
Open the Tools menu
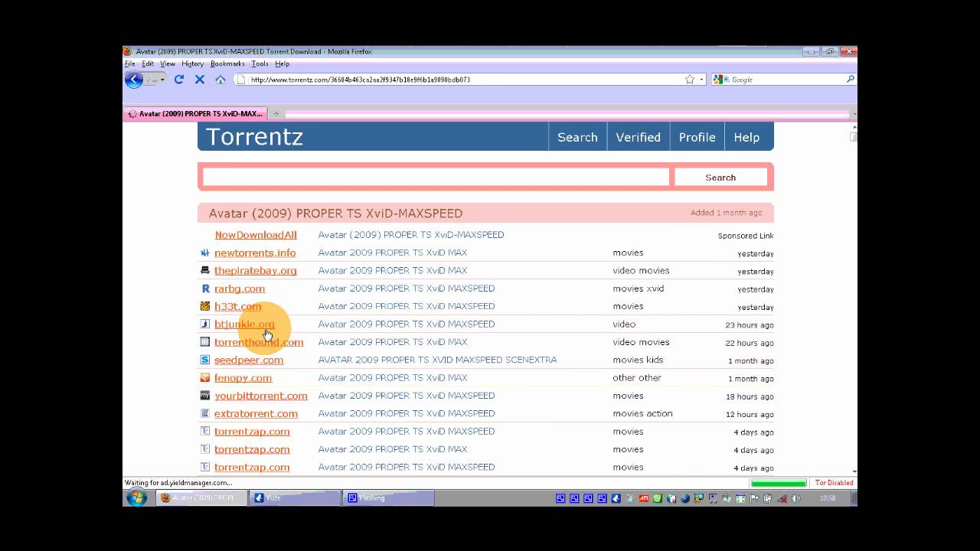[260, 64]
